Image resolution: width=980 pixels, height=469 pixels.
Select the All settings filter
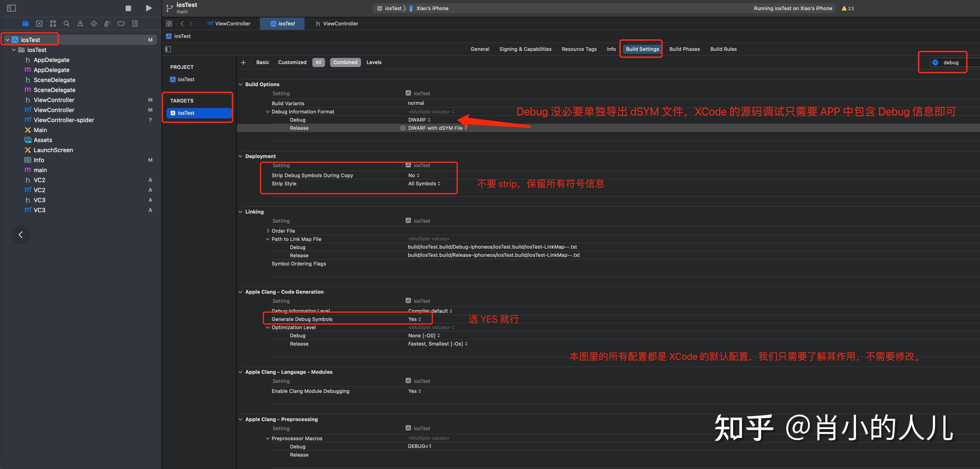tap(318, 62)
